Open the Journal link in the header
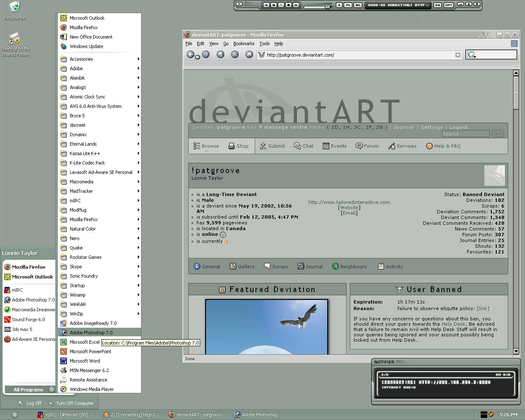This screenshot has width=525, height=420. coord(404,127)
